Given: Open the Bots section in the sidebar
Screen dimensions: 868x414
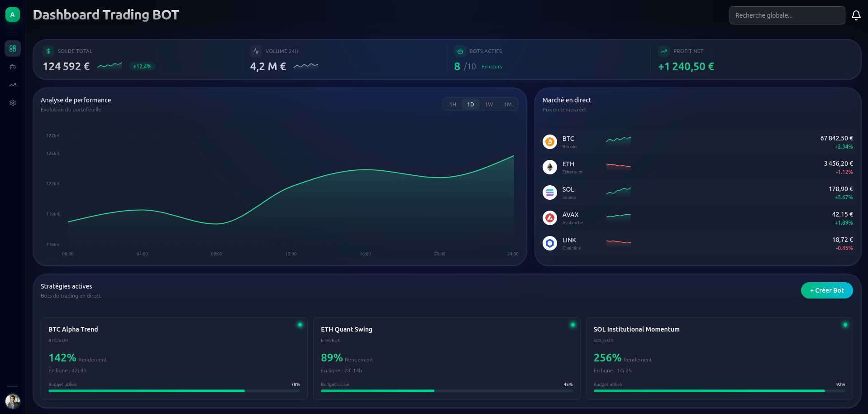Looking at the screenshot, I should (x=12, y=67).
